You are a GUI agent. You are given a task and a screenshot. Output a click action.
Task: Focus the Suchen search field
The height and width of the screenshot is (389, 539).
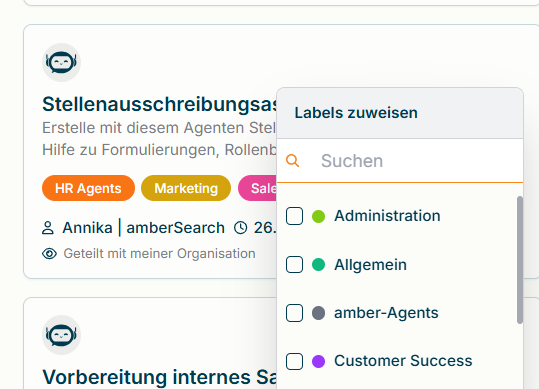click(400, 160)
